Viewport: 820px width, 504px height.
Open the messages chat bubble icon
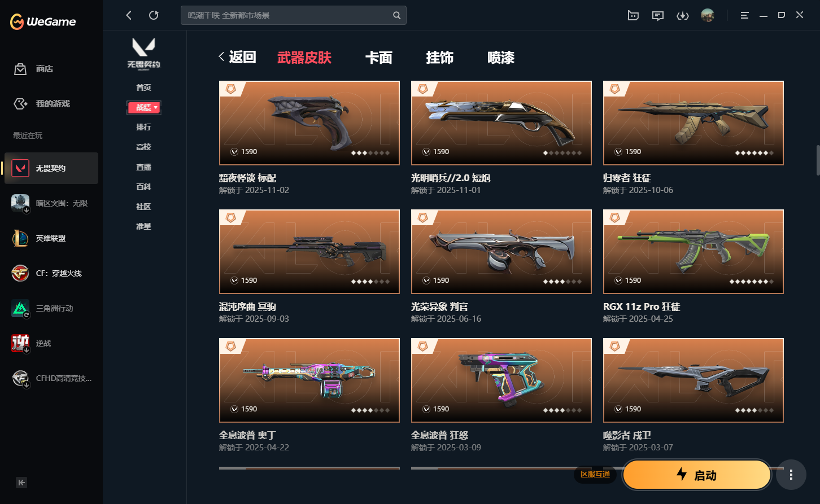coord(658,15)
